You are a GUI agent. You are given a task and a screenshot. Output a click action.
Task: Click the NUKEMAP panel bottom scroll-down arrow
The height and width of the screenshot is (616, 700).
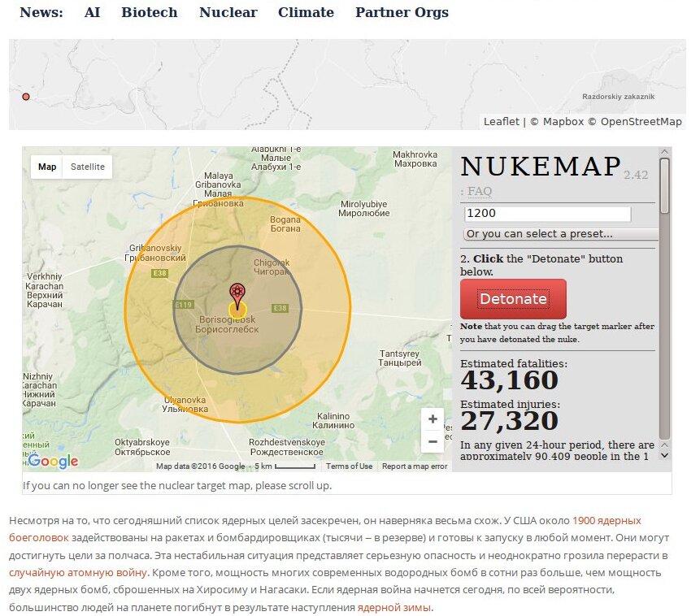click(665, 455)
